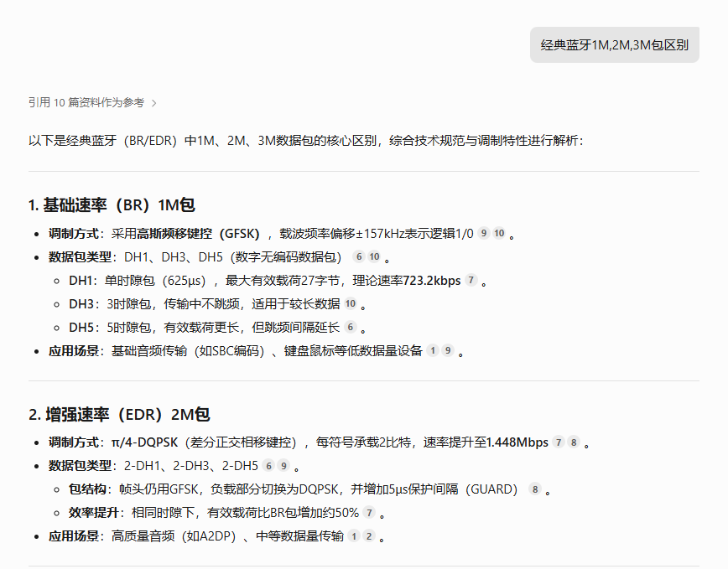Click the heading 1. 基础速率（BR）1M包
This screenshot has height=569, width=728.
(x=112, y=205)
